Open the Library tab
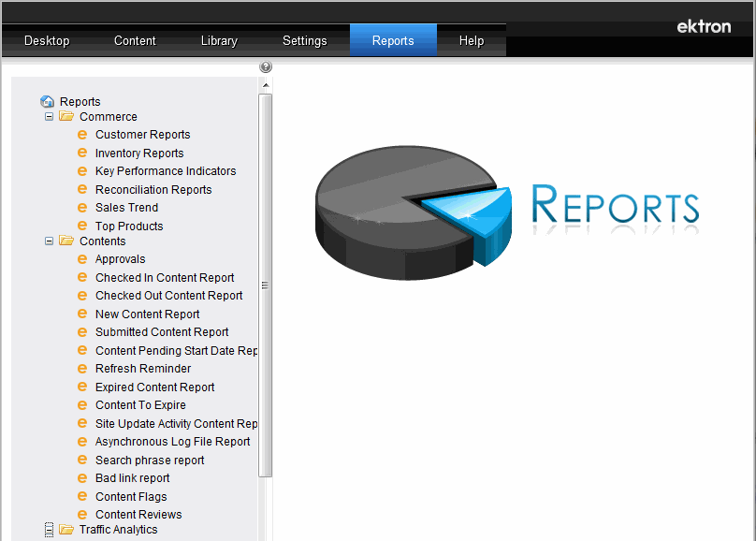The width and height of the screenshot is (756, 541). tap(219, 40)
